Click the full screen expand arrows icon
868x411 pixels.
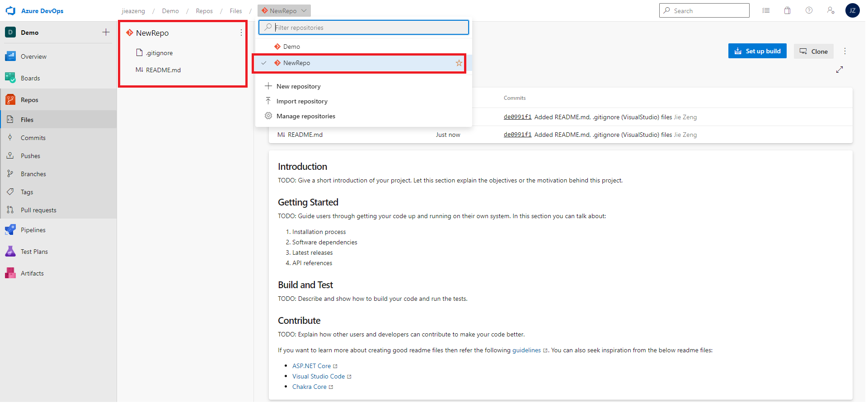click(x=840, y=70)
